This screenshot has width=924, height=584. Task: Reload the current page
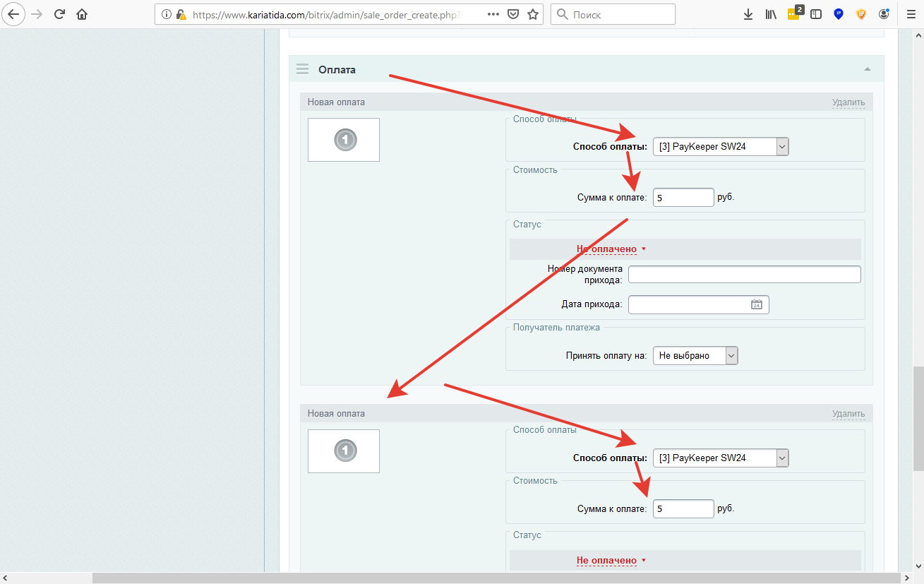60,14
